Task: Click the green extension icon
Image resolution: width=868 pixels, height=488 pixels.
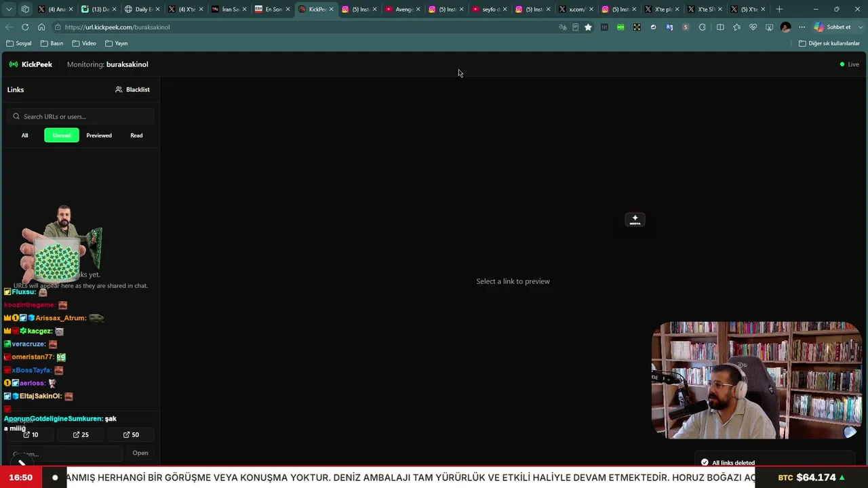Action: [620, 27]
